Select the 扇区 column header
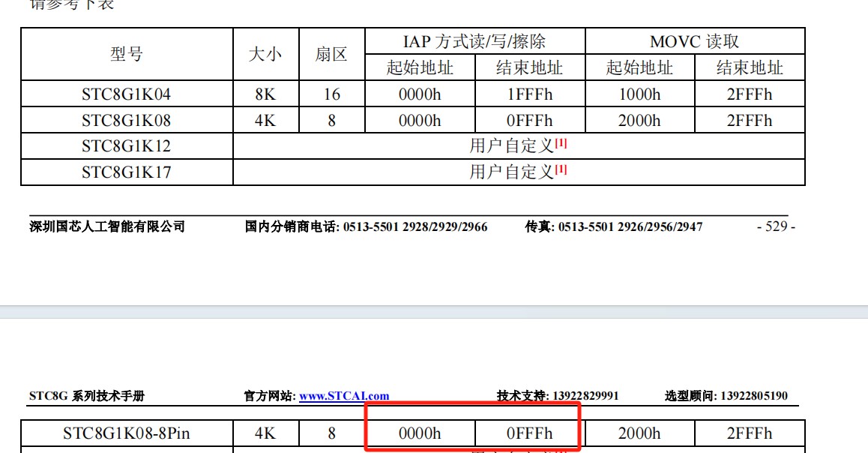The image size is (868, 453). point(331,54)
